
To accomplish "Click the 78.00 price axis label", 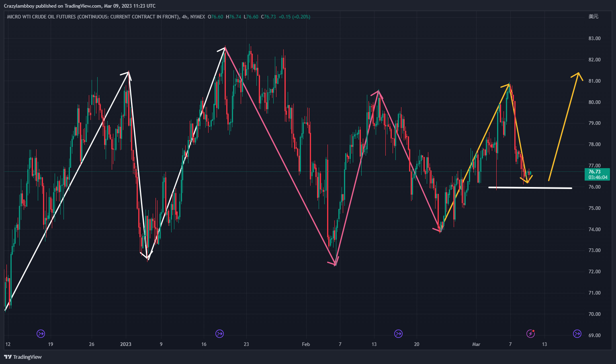I will tap(594, 144).
